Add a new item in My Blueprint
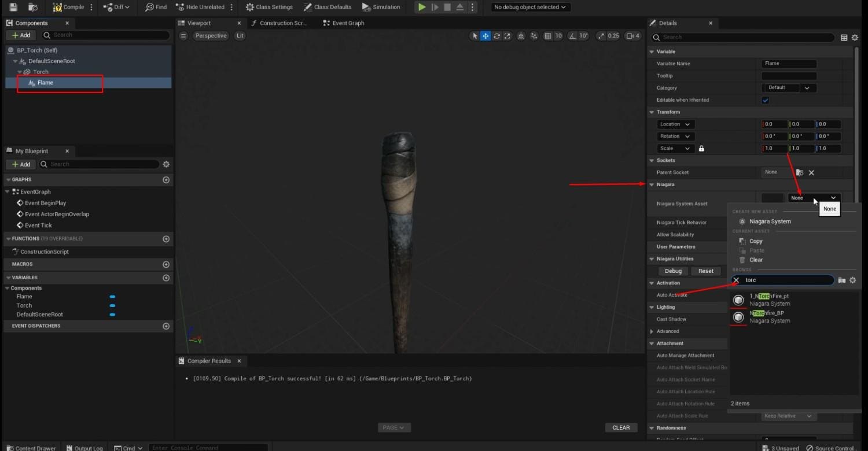This screenshot has height=451, width=868. pyautogui.click(x=21, y=164)
